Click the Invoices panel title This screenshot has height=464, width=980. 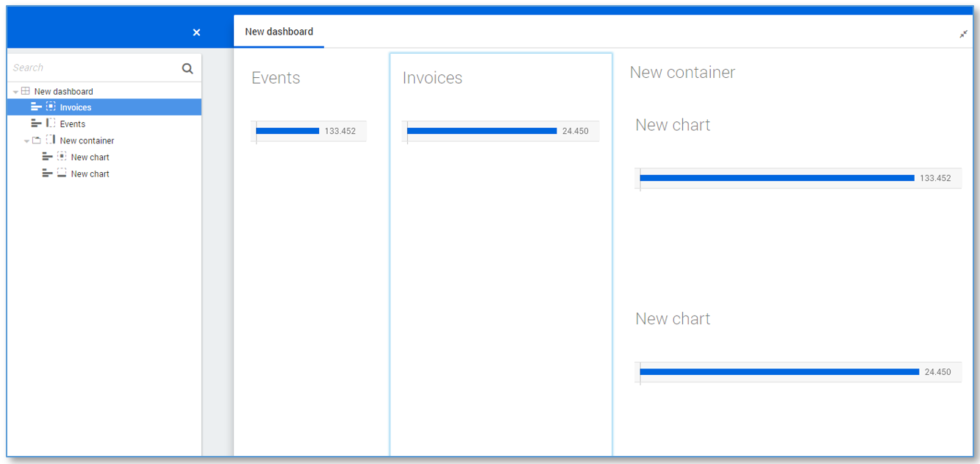click(x=432, y=78)
